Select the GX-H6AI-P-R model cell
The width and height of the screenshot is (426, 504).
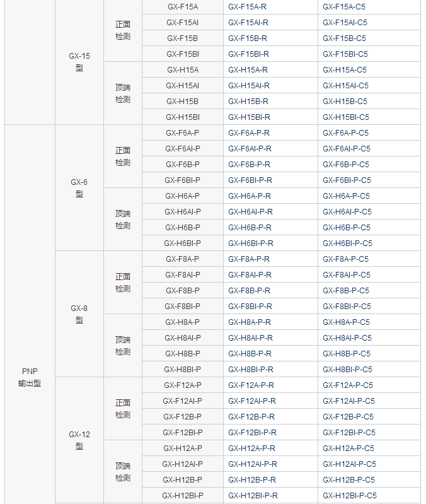tap(250, 212)
